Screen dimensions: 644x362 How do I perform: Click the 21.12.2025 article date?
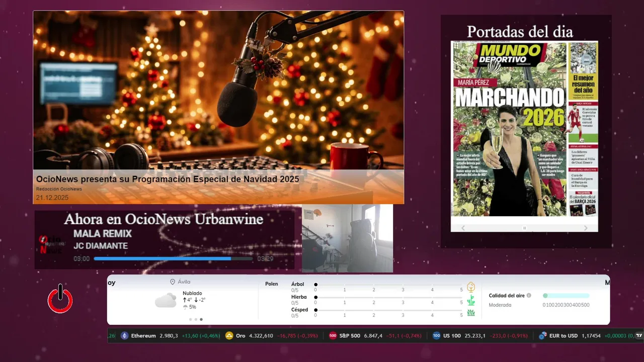pos(52,198)
